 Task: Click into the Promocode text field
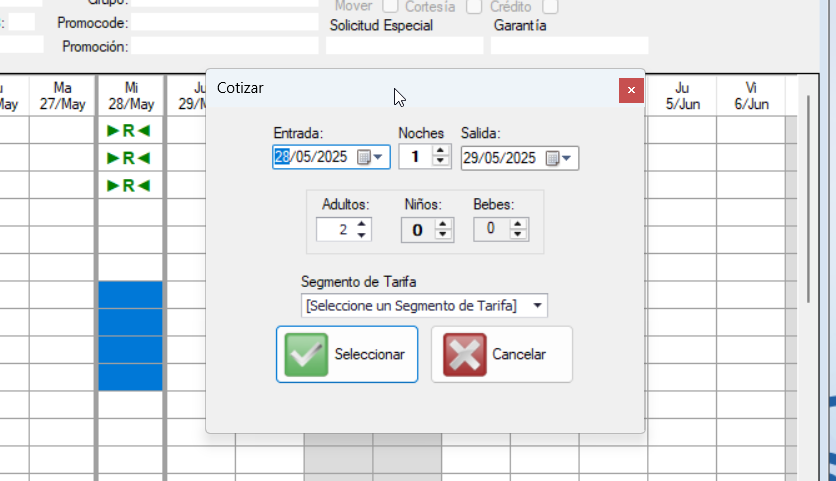[x=225, y=22]
